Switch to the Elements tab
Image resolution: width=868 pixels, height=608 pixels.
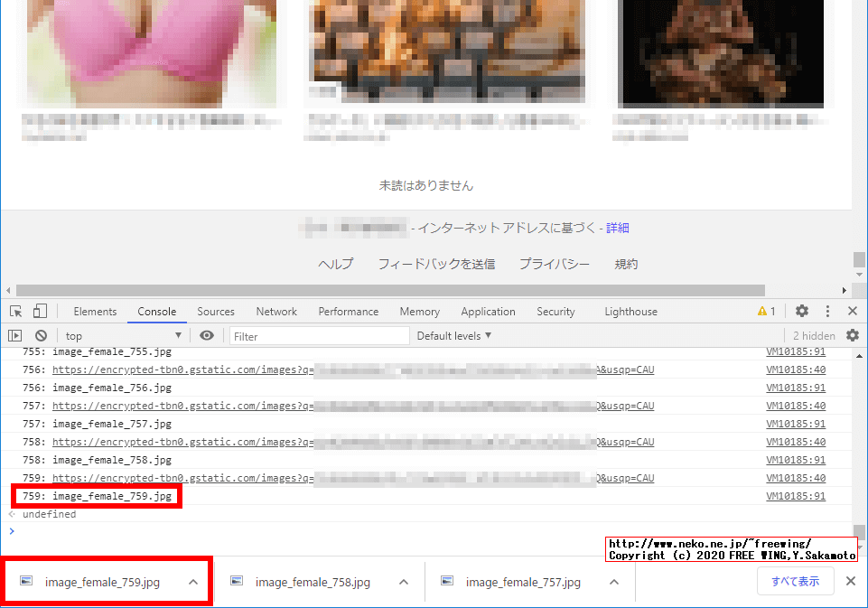[95, 311]
